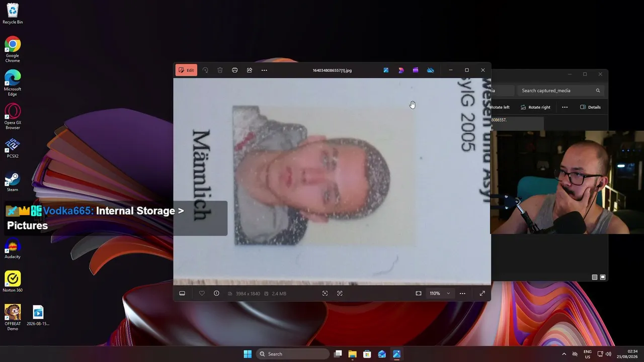The image size is (644, 362).
Task: Click the taskbar Search box
Action: point(292,354)
